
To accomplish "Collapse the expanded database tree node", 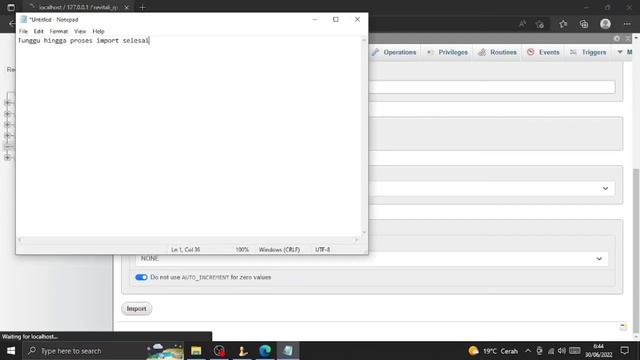I will click(x=7, y=147).
